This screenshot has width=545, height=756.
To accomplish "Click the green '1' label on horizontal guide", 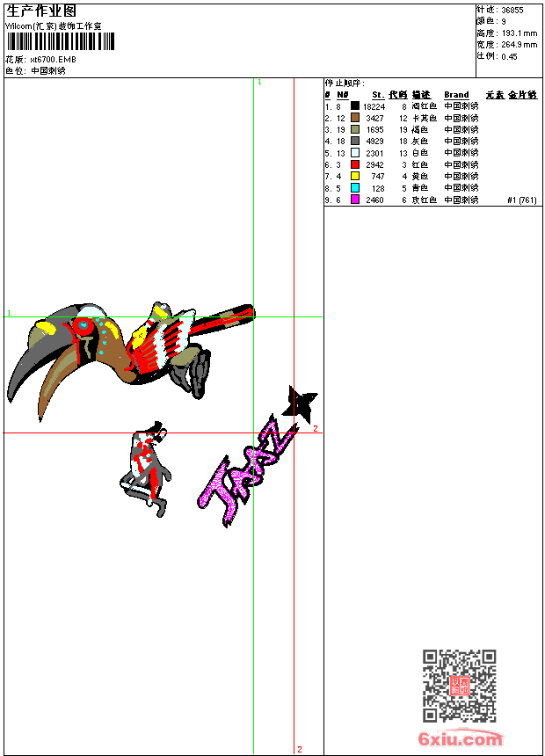I will coord(9,313).
